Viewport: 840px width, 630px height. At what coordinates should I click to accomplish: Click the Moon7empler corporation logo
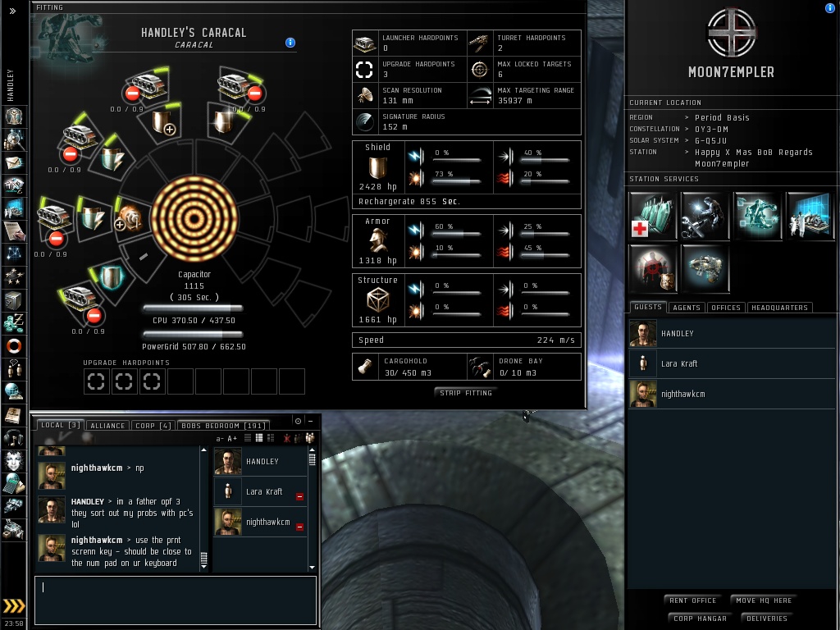point(731,33)
